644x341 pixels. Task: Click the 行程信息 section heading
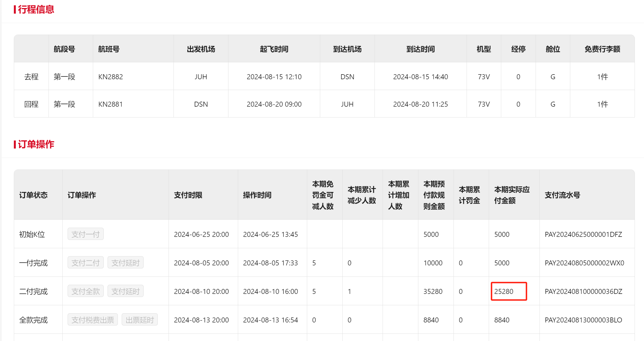point(36,9)
